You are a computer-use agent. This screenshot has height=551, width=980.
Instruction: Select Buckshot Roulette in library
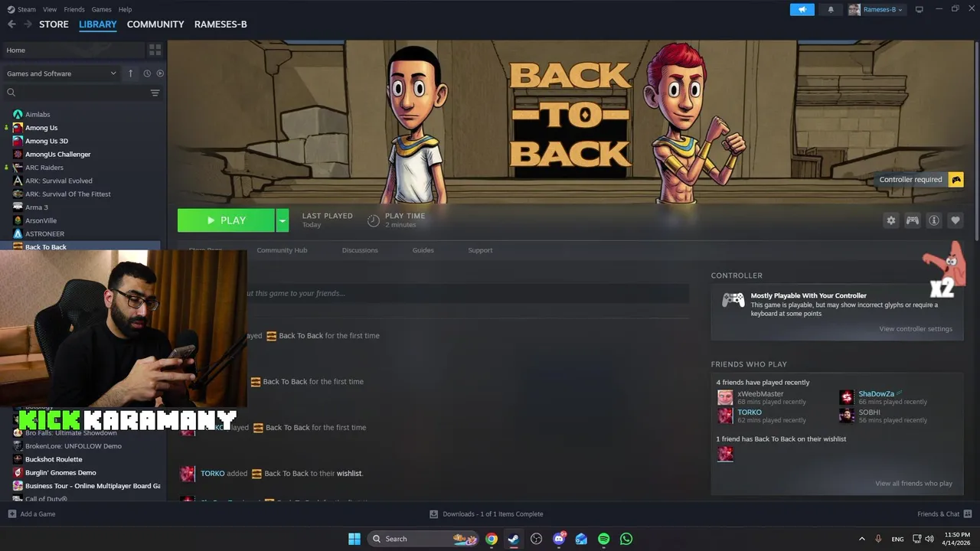(54, 459)
